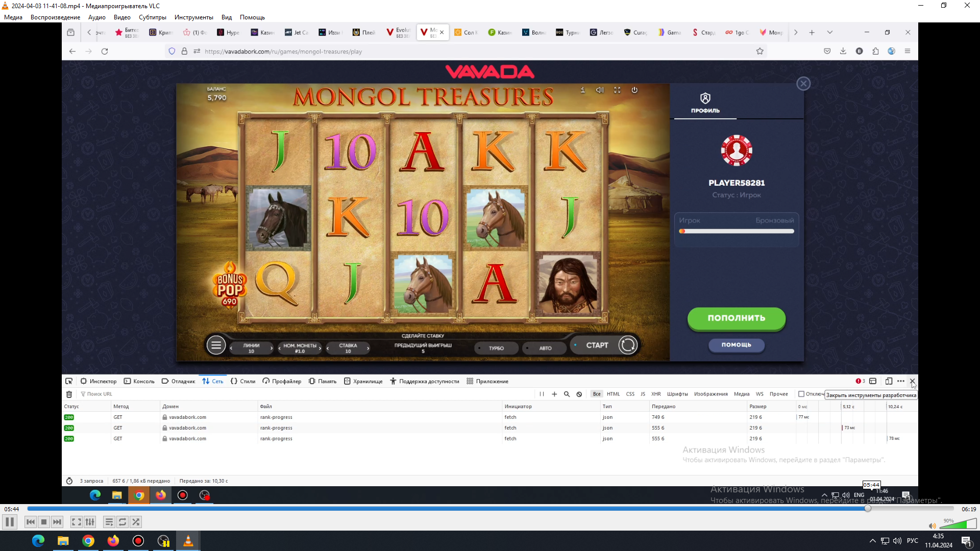Pause the VLC video playback
This screenshot has width=980, height=551.
[9, 522]
